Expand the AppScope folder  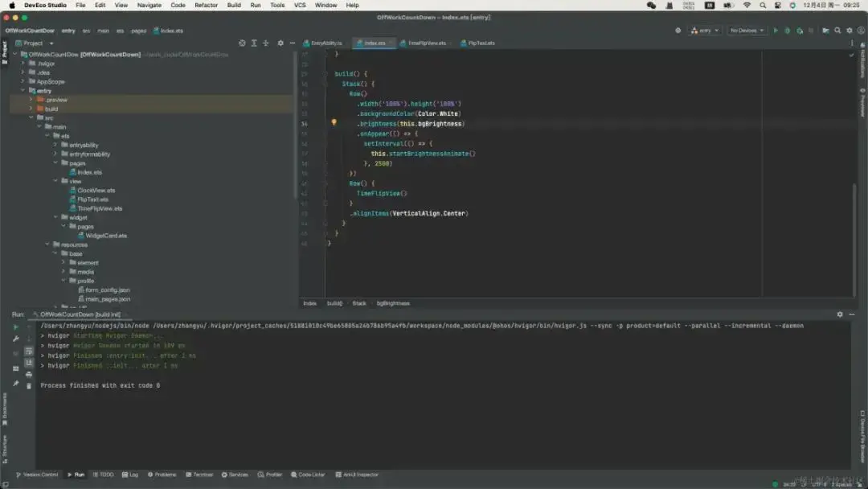[x=23, y=81]
